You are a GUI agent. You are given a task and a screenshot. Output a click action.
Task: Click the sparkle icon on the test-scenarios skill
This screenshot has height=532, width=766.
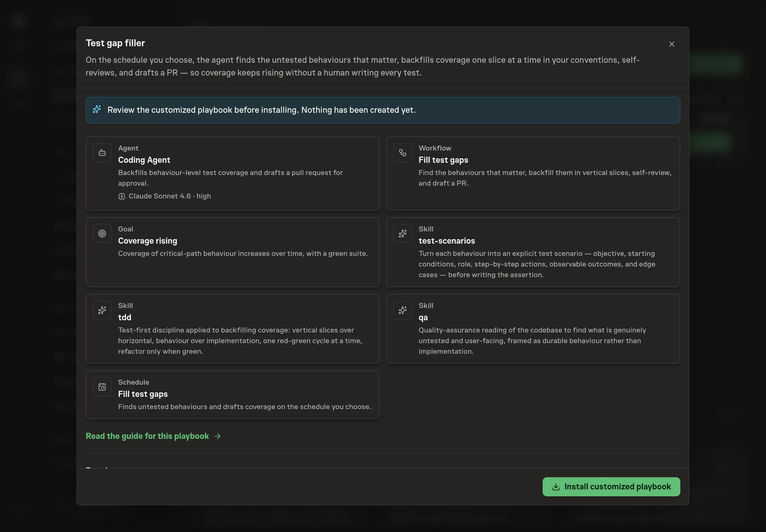402,233
